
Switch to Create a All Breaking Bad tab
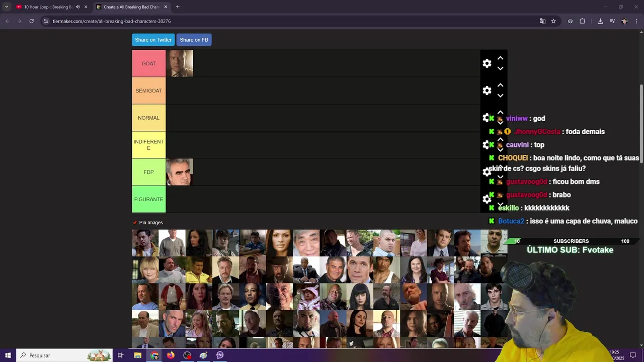[132, 7]
